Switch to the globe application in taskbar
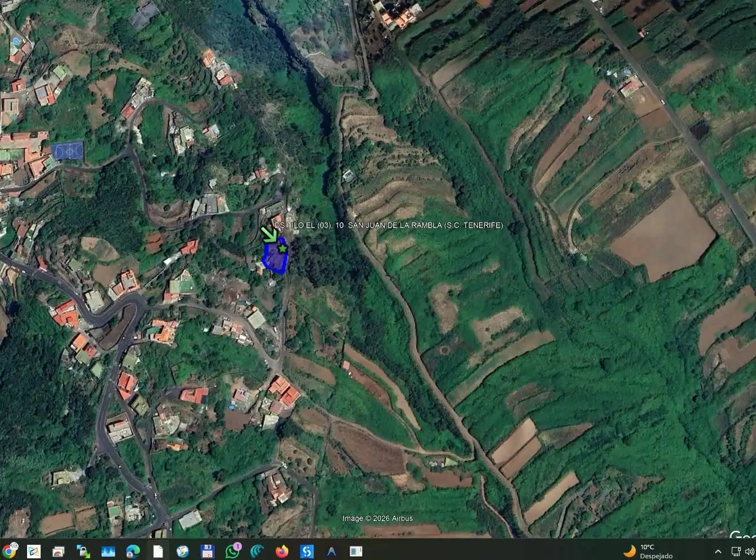Image resolution: width=756 pixels, height=560 pixels. (x=182, y=551)
